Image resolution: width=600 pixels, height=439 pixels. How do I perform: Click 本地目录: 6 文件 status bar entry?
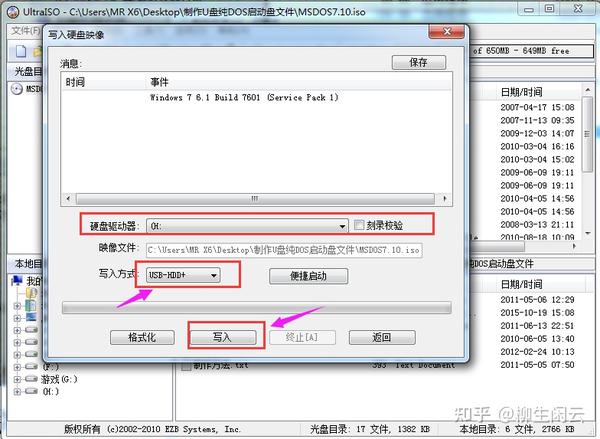pyautogui.click(x=517, y=429)
